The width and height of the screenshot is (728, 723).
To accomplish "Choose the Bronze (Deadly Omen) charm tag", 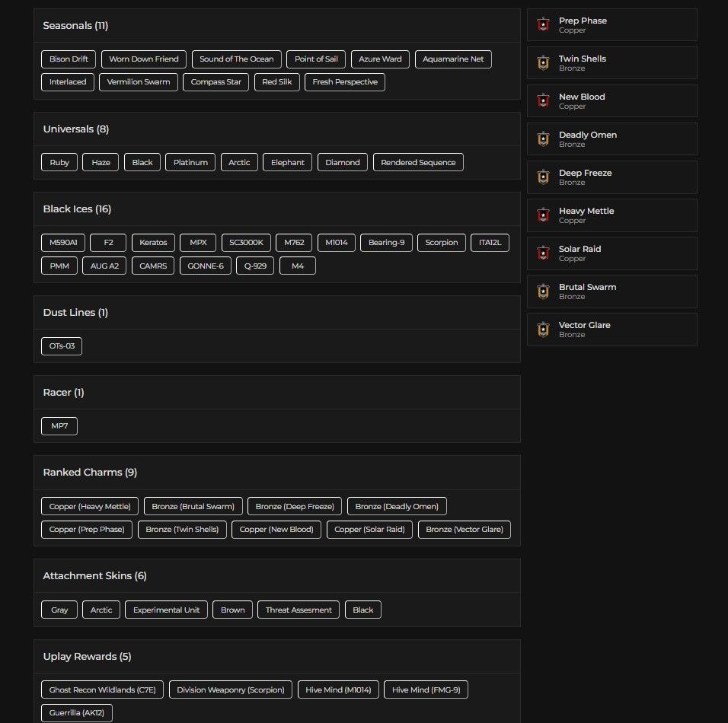I will point(397,506).
